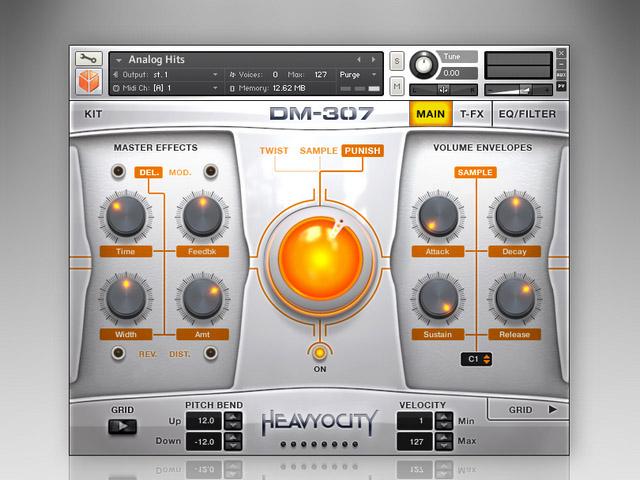
Task: Select the DEL. master effect
Action: click(x=149, y=173)
